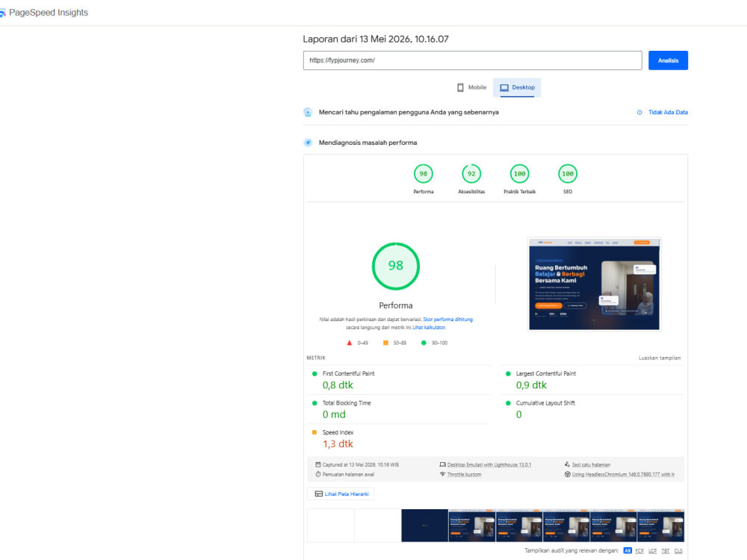This screenshot has height=560, width=747.
Task: Click the diagnose performance section icon
Action: pos(308,143)
